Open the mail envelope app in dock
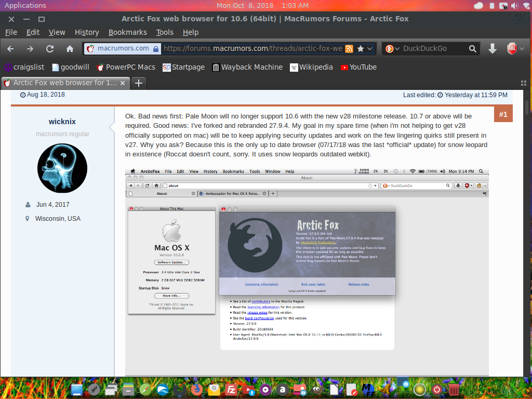The width and height of the screenshot is (532, 399). 214,390
